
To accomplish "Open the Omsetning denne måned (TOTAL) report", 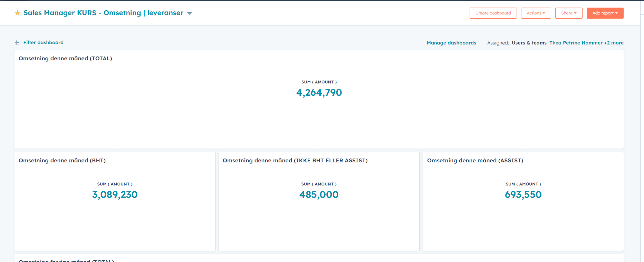I will 65,58.
